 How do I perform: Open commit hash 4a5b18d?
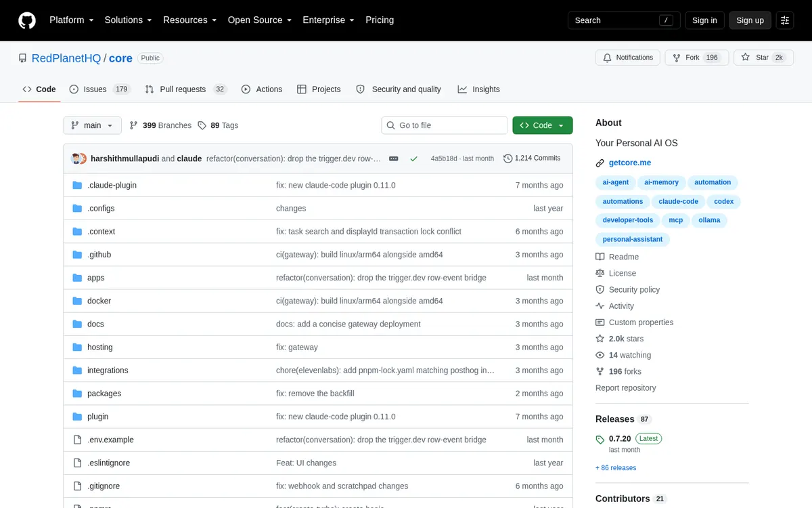(x=444, y=158)
